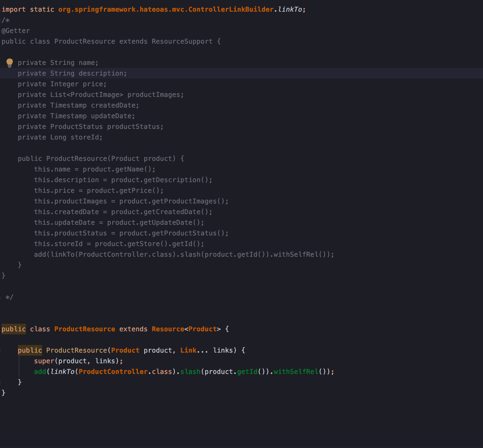This screenshot has width=483, height=448.
Task: Click the closing '*/' comment marker
Action: pyautogui.click(x=9, y=297)
